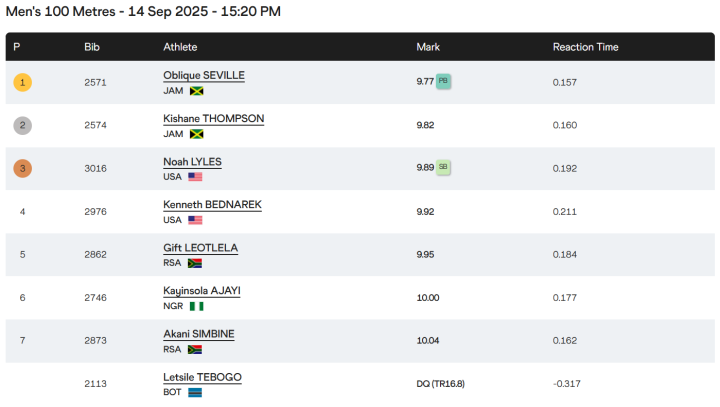Sort by Mark column header
The width and height of the screenshot is (720, 407).
point(428,47)
